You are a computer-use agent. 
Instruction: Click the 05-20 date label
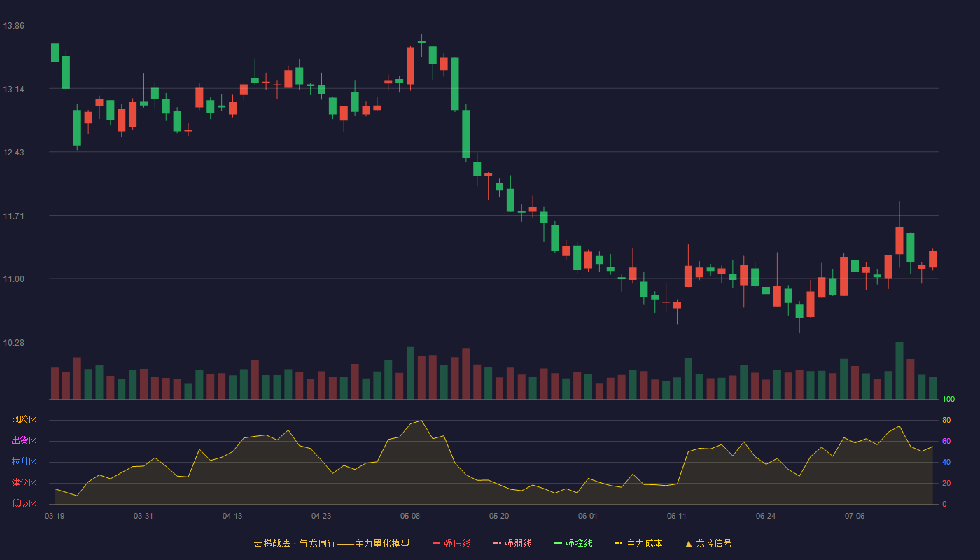[499, 516]
